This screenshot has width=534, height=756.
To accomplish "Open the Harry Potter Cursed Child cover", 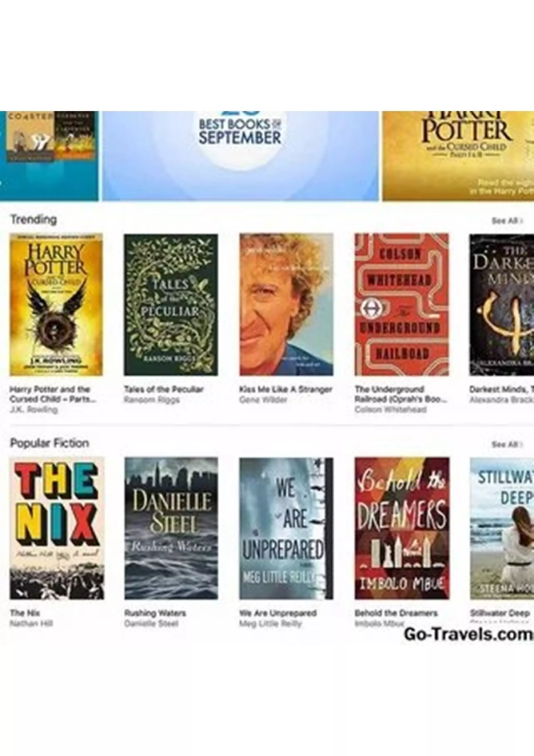I will 56,305.
